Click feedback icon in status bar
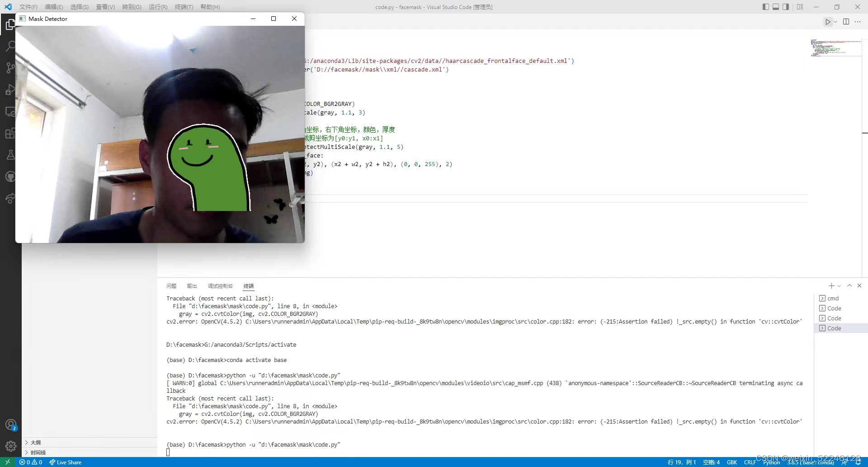 coord(844,462)
